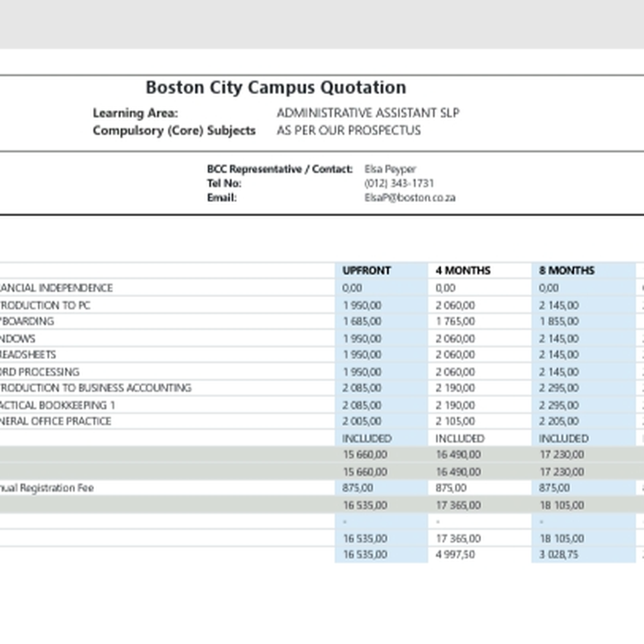Select the 8 months amount '1 855,00'
This screenshot has width=644, height=644.
(x=559, y=321)
